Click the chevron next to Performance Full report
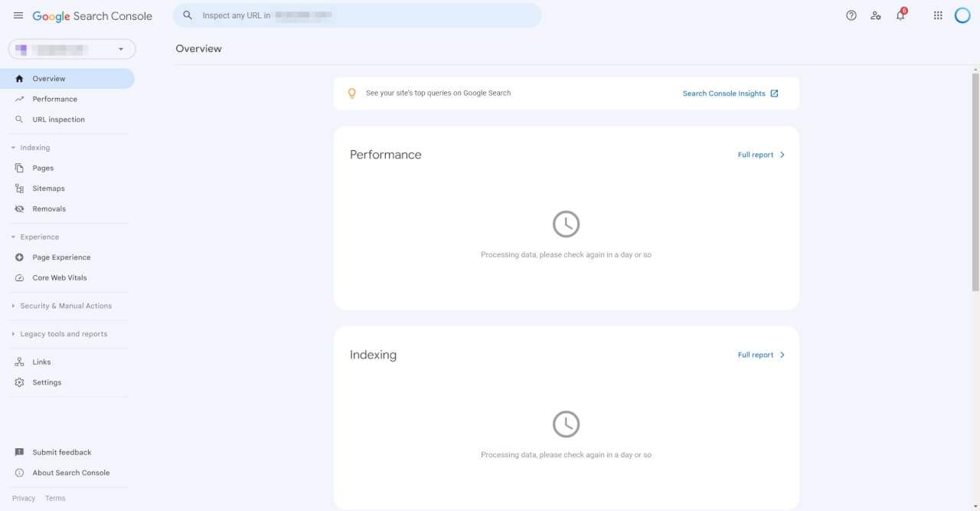The width and height of the screenshot is (980, 511). [x=782, y=155]
